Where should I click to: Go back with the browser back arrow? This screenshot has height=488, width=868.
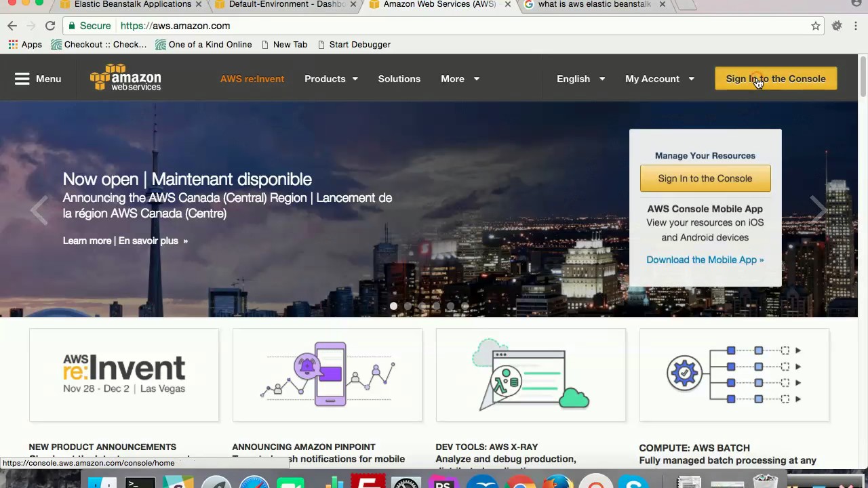point(12,26)
